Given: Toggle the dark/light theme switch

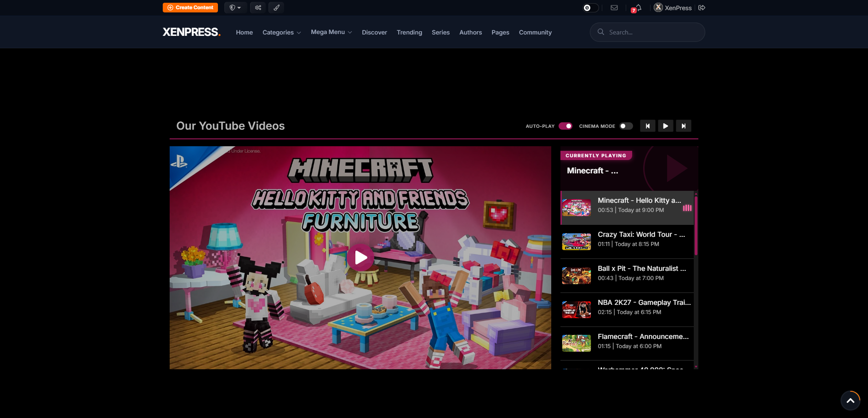Looking at the screenshot, I should coord(590,8).
